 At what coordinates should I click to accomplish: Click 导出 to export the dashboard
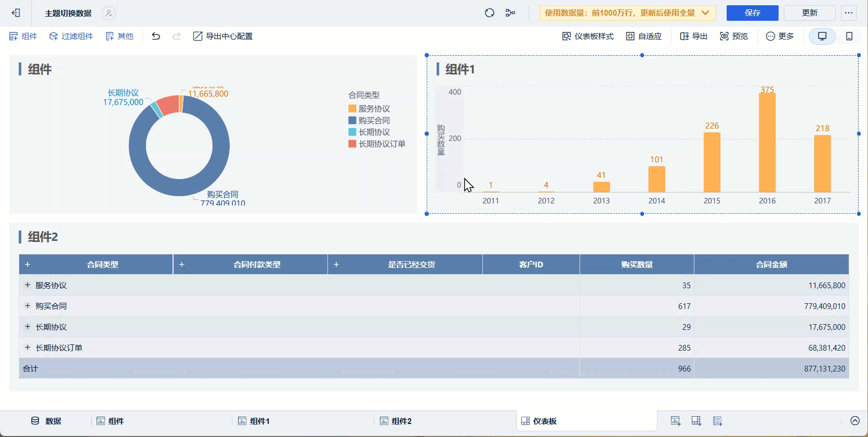click(x=694, y=36)
